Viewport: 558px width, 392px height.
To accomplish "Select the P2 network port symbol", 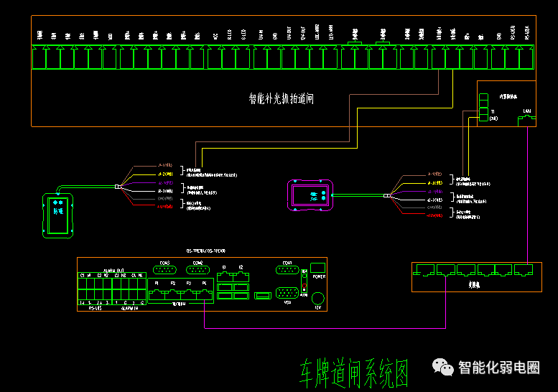I will pyautogui.click(x=173, y=294).
